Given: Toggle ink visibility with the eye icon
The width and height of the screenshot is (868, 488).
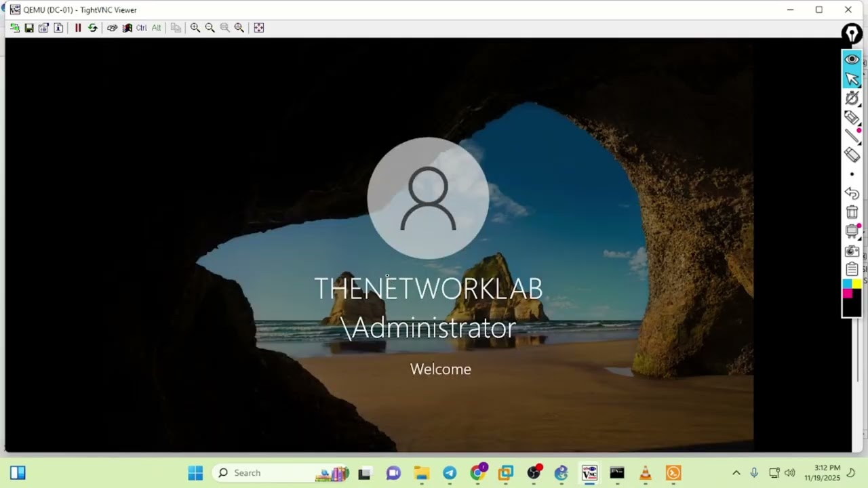Looking at the screenshot, I should coord(852,60).
